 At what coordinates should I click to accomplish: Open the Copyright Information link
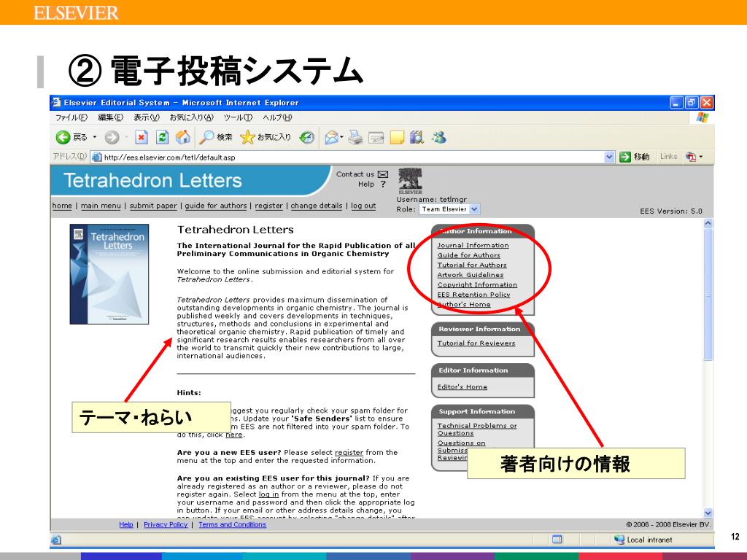click(477, 285)
